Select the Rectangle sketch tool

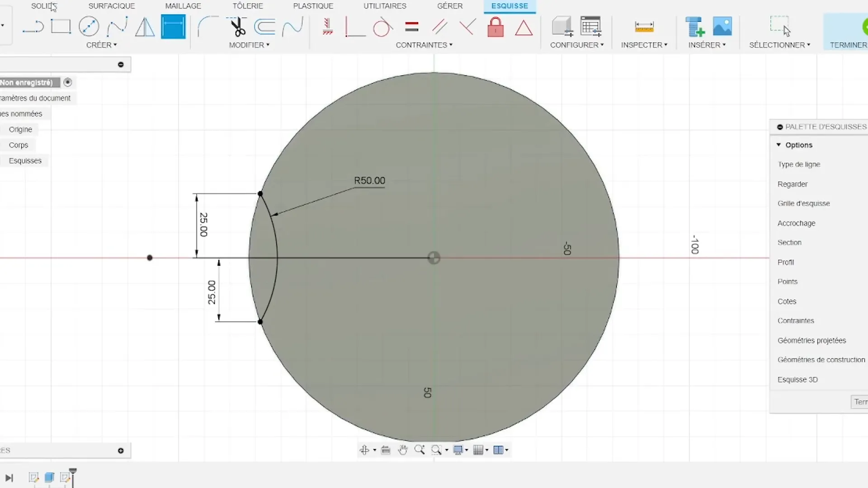(x=61, y=27)
